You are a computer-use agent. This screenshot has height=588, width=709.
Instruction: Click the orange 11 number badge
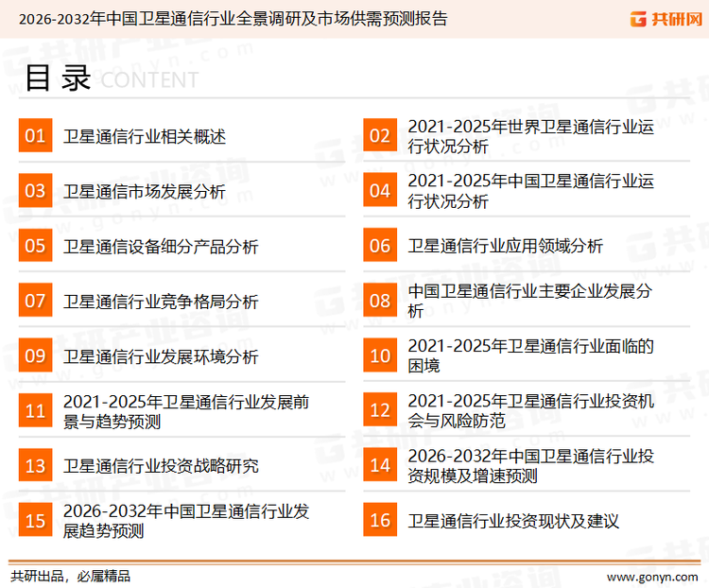click(x=35, y=411)
